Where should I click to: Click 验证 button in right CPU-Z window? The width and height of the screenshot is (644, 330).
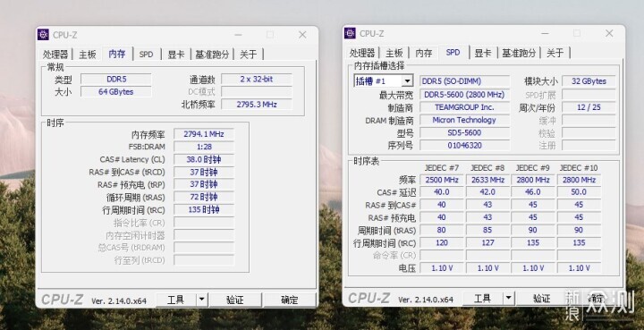(542, 299)
